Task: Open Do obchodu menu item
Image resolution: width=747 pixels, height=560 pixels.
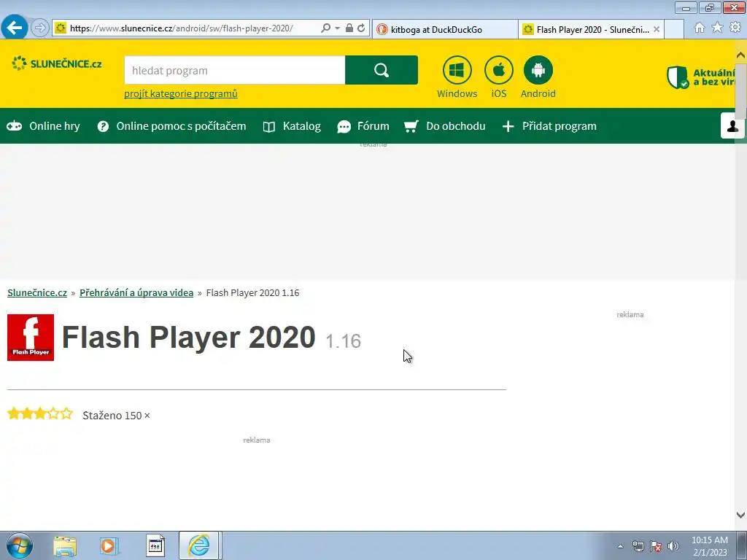Action: (x=445, y=126)
